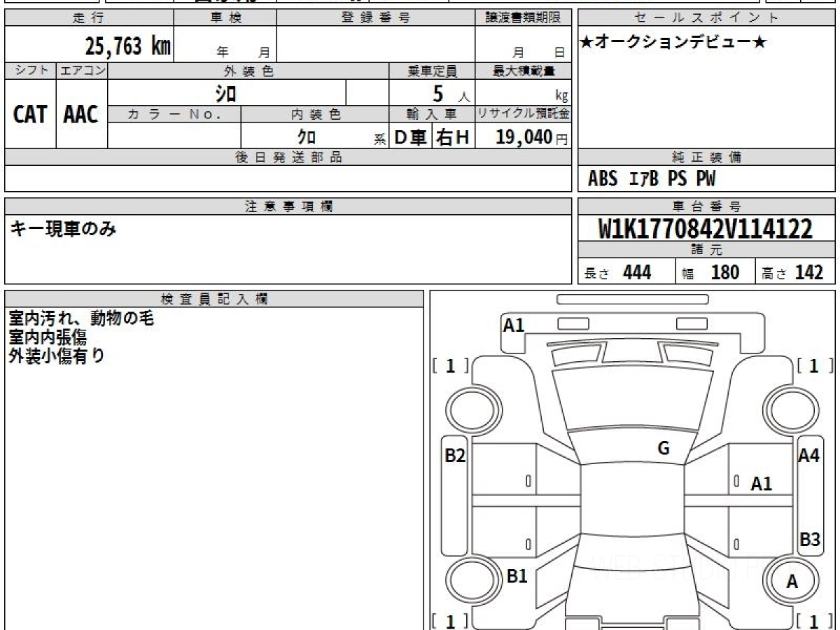Select the シフト header cell
This screenshot has height=630, width=840.
coord(30,71)
